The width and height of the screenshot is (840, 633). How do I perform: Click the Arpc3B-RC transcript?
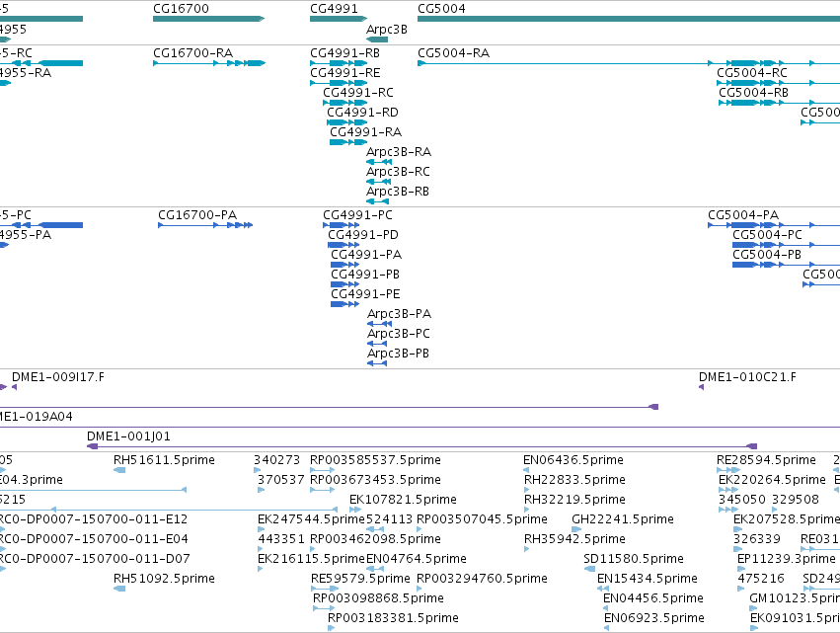(x=379, y=182)
